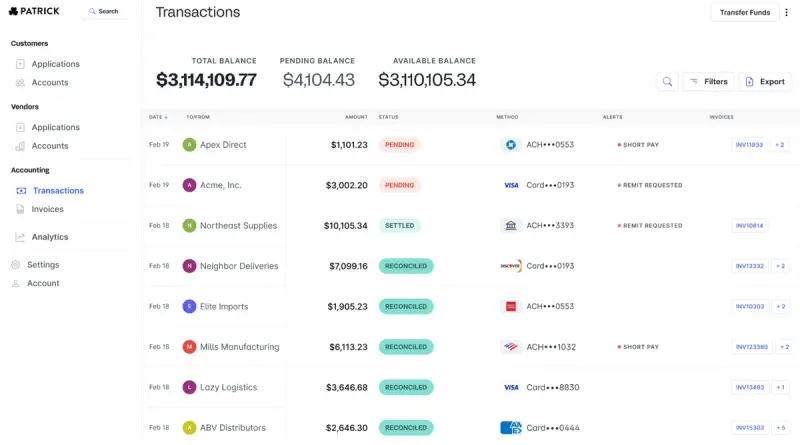Expand +1 more invoice for Lazy Logistics
800x445 pixels.
[781, 387]
